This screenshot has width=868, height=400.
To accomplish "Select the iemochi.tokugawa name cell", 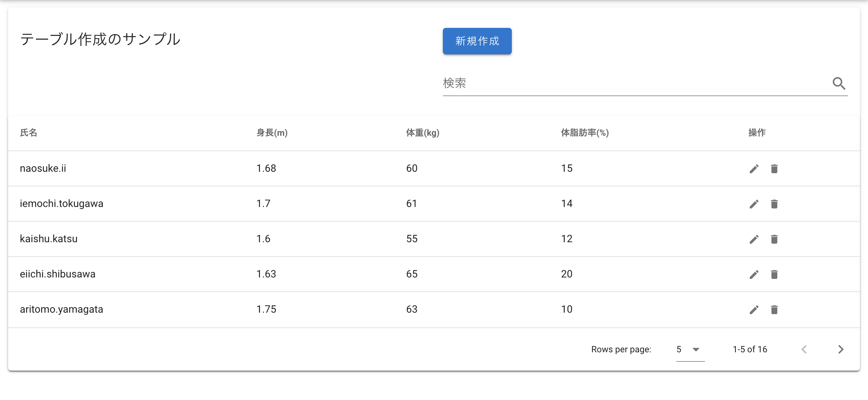I will point(61,203).
